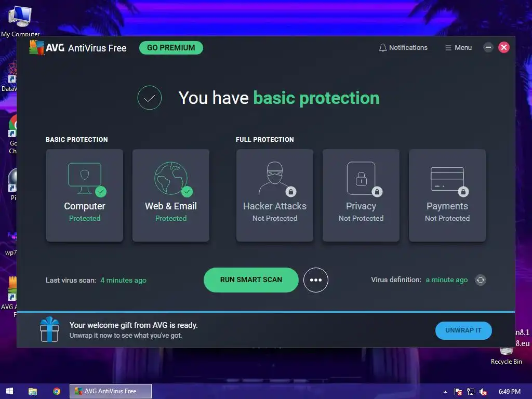Click the basic protection checkmark circle
Image resolution: width=532 pixels, height=399 pixels.
coord(149,98)
